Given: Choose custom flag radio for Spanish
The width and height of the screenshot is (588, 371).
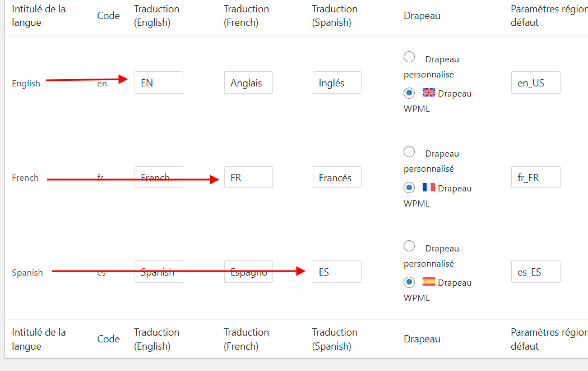Looking at the screenshot, I should (410, 246).
